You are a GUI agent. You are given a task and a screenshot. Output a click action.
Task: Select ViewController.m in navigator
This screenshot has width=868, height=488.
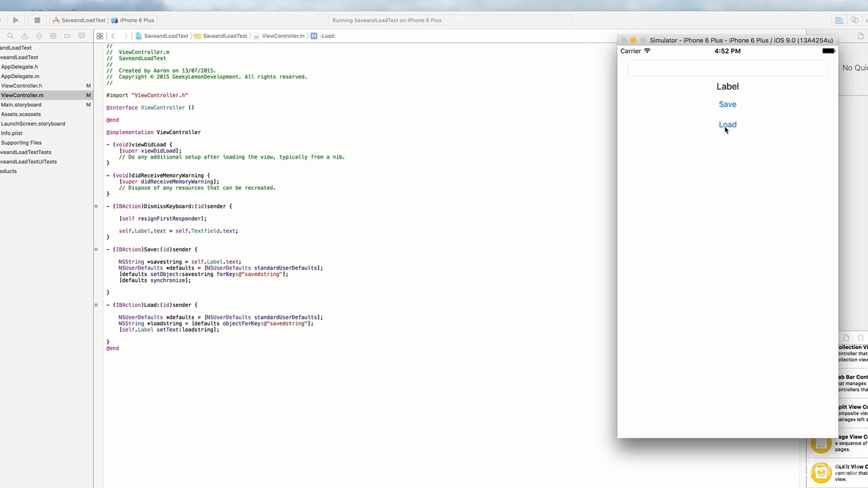click(22, 96)
